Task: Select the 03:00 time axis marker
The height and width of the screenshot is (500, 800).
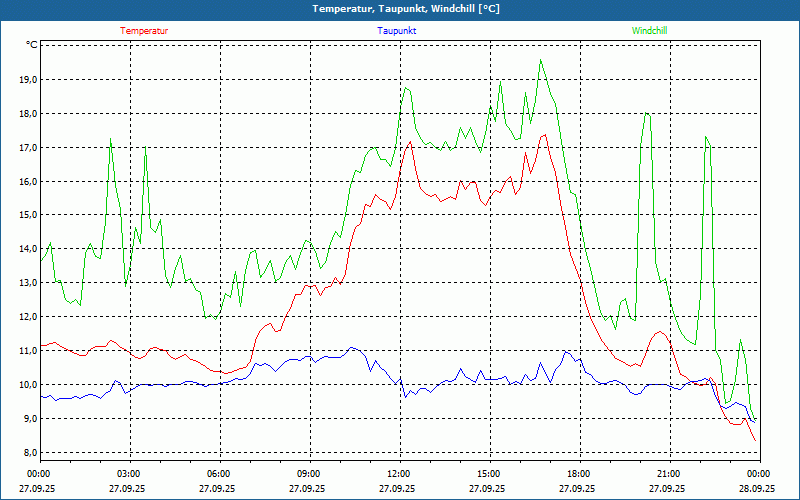Action: point(128,474)
